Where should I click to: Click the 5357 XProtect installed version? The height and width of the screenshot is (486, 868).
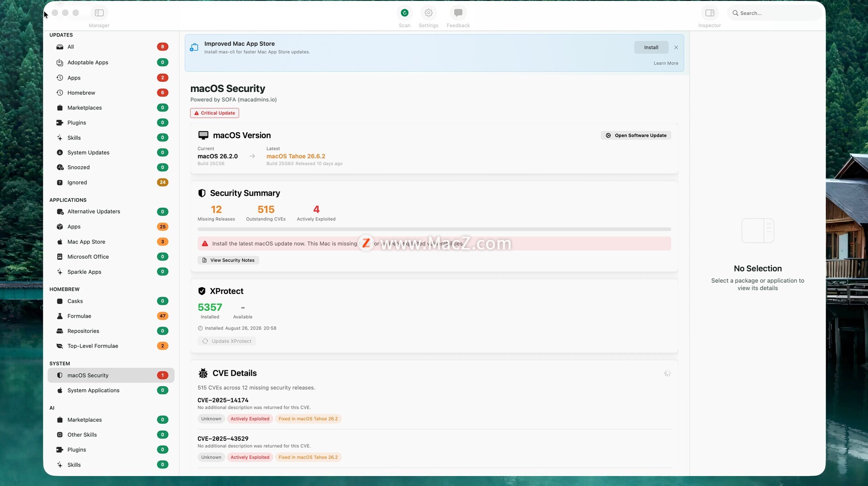tap(210, 307)
